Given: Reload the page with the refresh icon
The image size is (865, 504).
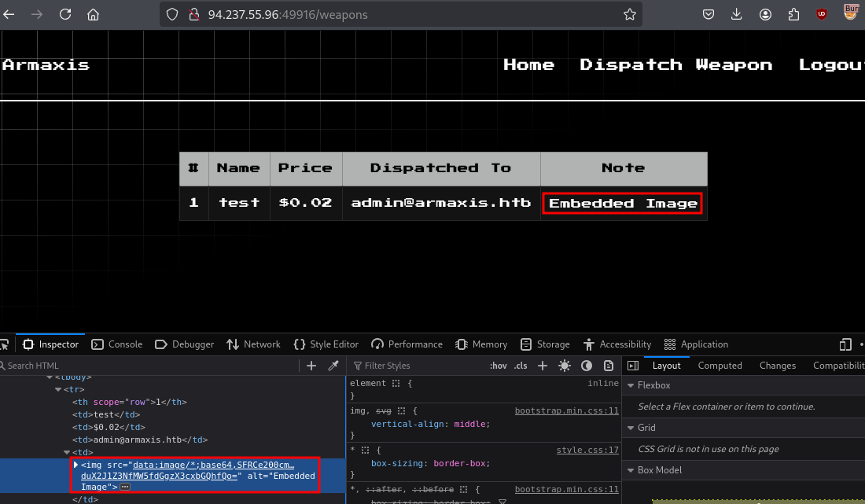Looking at the screenshot, I should point(65,14).
